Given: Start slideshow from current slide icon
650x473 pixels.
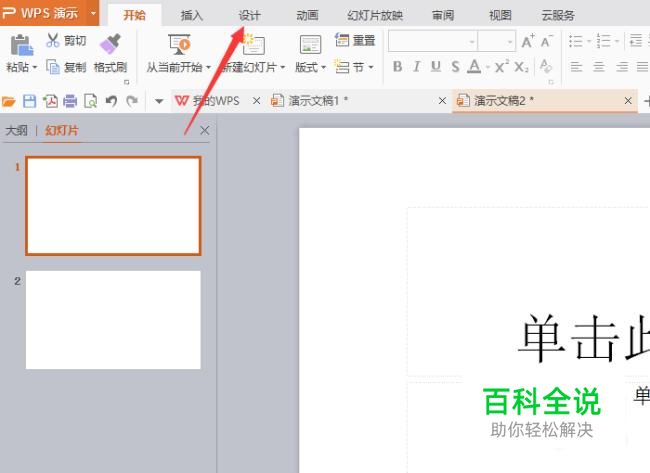Looking at the screenshot, I should point(179,44).
